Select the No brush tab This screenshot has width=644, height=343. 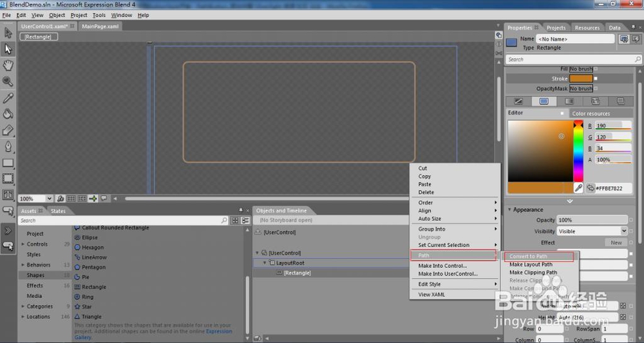[518, 101]
